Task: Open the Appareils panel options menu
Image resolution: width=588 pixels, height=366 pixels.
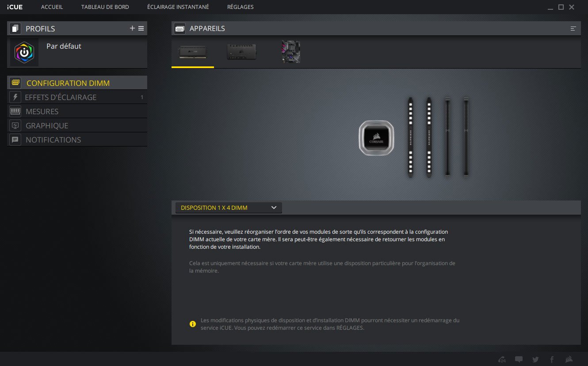Action: coord(573,28)
